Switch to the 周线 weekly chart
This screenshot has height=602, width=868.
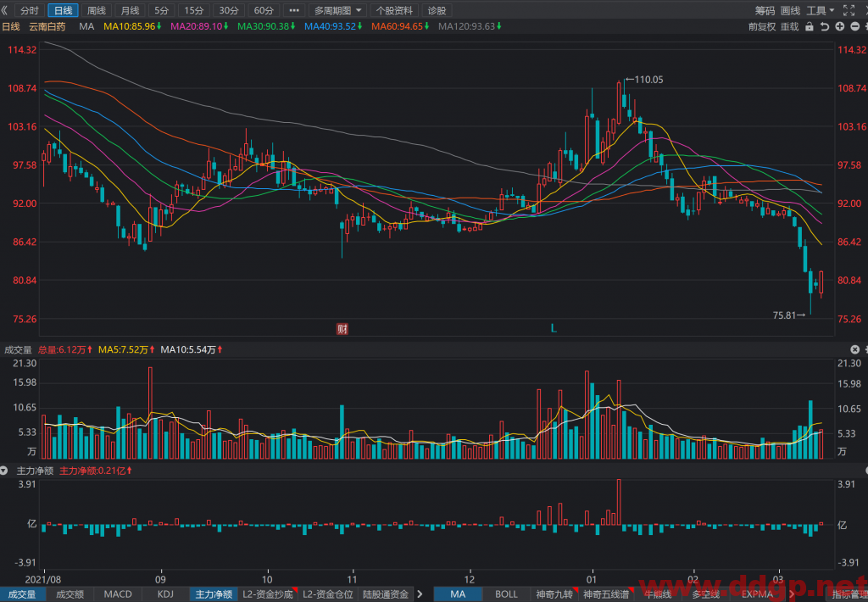click(97, 10)
